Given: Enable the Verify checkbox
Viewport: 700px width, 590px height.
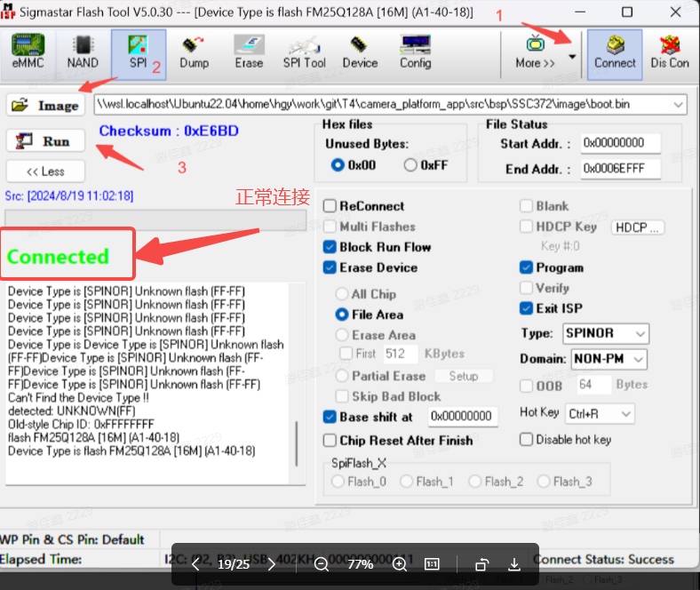Looking at the screenshot, I should pyautogui.click(x=526, y=288).
